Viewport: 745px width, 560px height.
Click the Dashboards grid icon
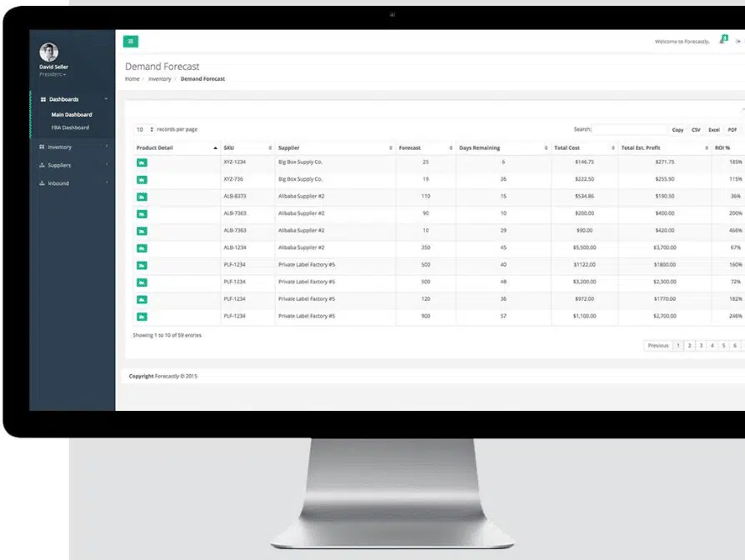click(x=42, y=99)
